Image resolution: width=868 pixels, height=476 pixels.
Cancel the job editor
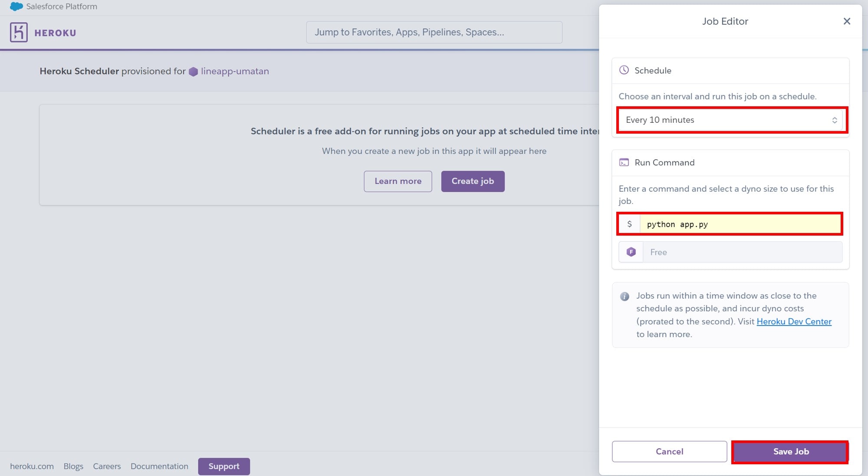(669, 452)
